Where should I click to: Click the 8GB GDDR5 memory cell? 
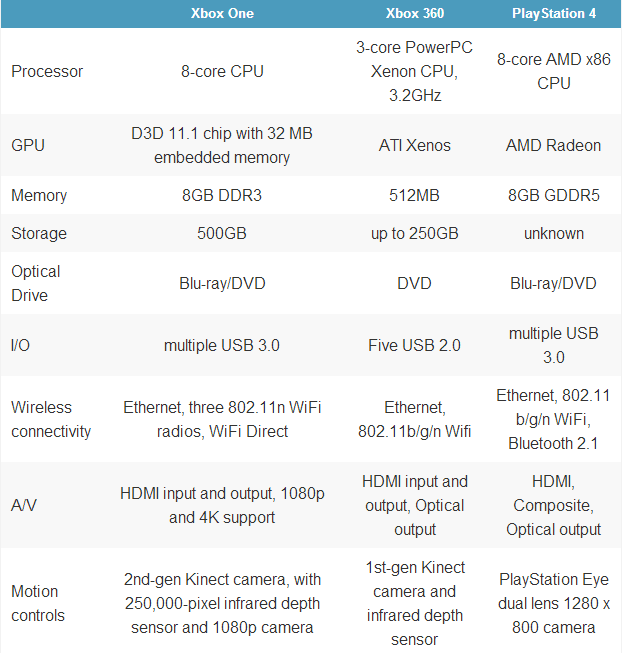tap(554, 195)
